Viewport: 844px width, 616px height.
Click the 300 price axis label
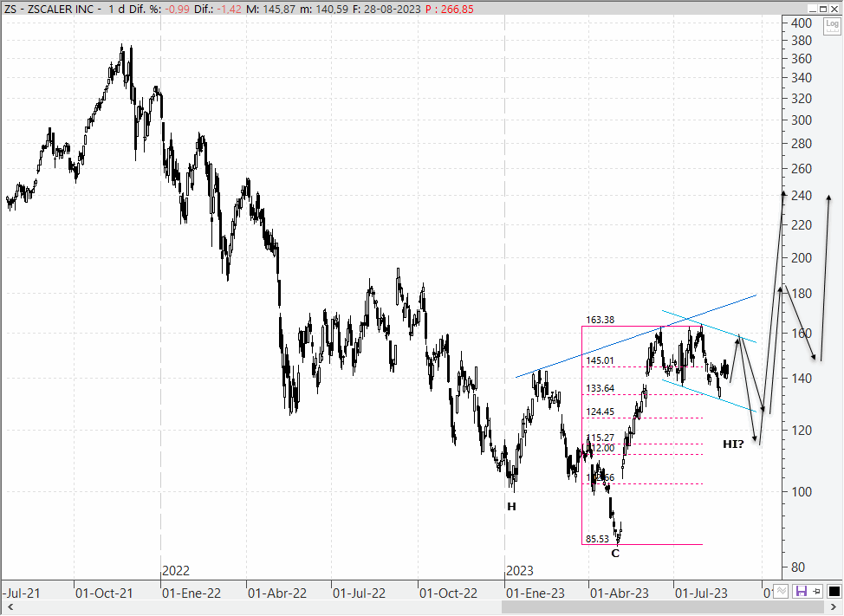[802, 120]
